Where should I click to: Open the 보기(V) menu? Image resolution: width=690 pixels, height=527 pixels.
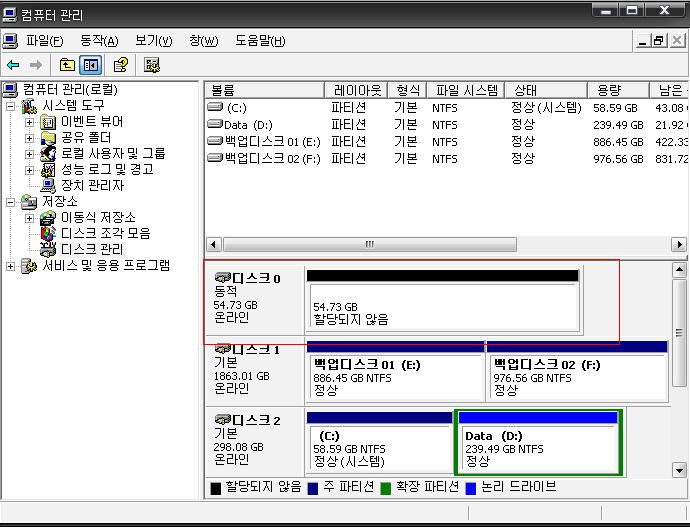tap(153, 41)
